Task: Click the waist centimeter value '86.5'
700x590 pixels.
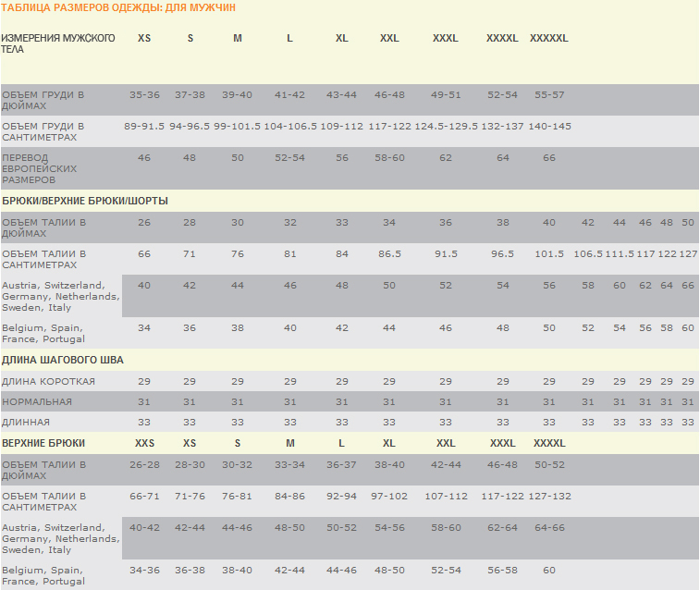Action: coord(389,254)
